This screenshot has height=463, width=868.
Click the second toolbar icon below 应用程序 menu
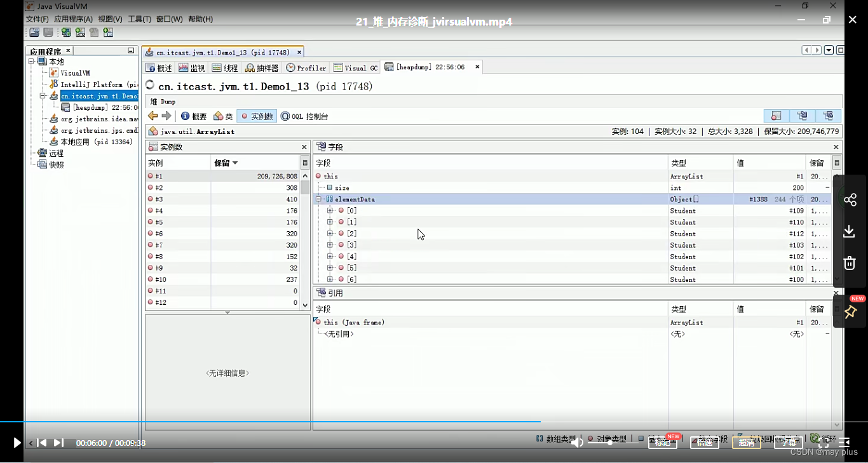[48, 32]
